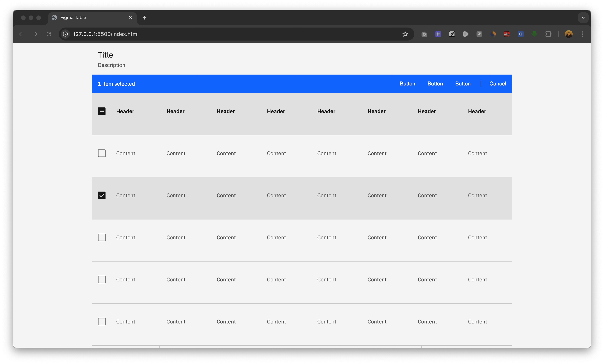
Task: Click Cancel in the selection bar
Action: coord(497,84)
